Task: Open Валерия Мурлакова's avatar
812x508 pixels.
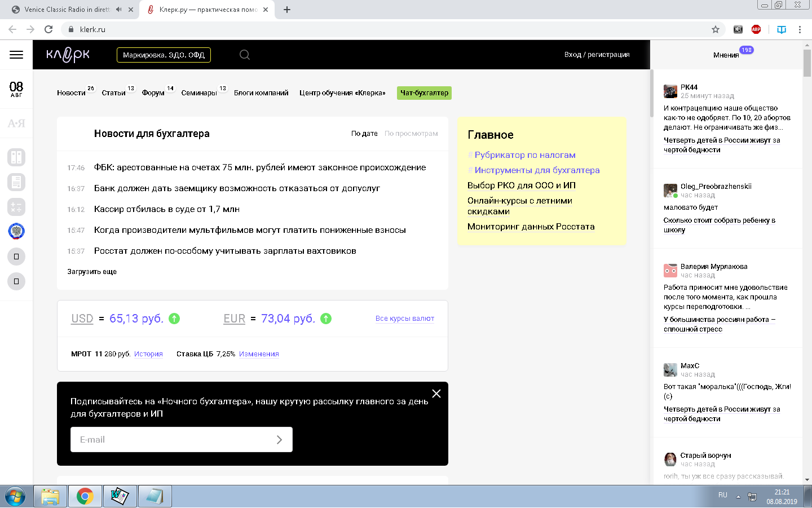Action: (670, 271)
